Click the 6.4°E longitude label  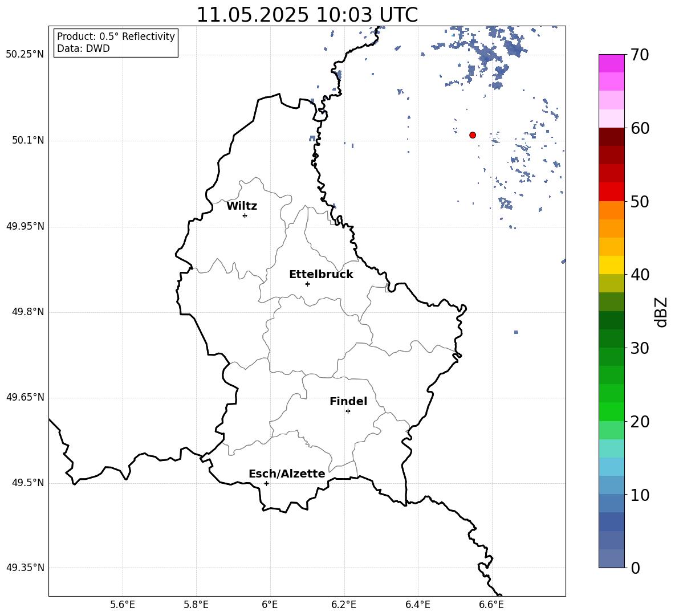pyautogui.click(x=417, y=605)
